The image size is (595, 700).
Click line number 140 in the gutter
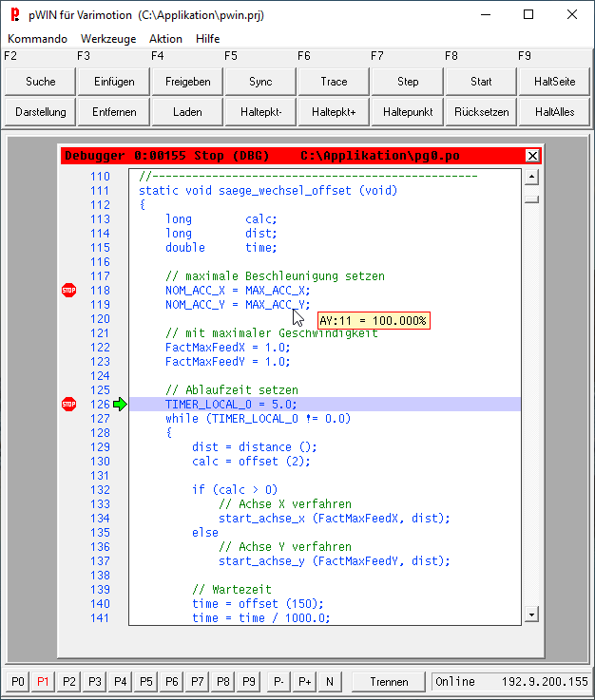pyautogui.click(x=100, y=604)
